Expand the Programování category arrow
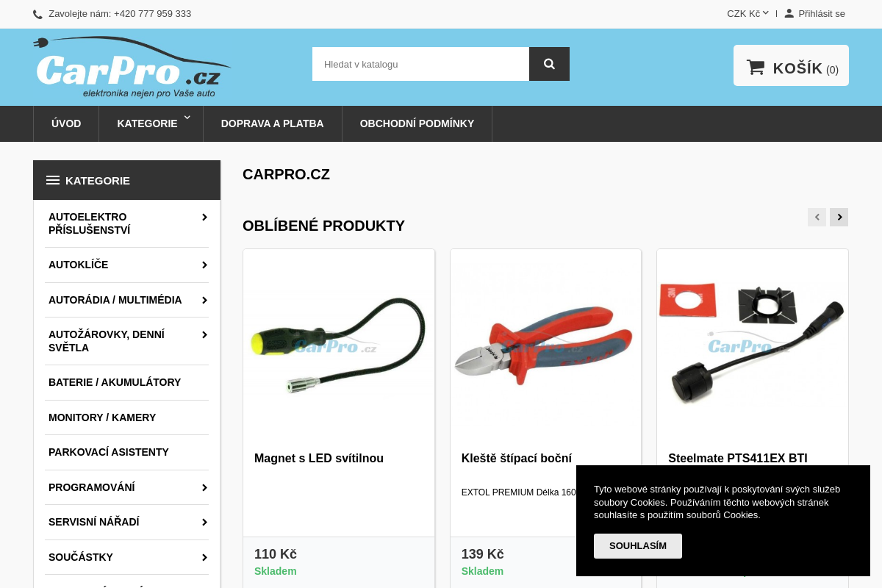 coord(204,487)
